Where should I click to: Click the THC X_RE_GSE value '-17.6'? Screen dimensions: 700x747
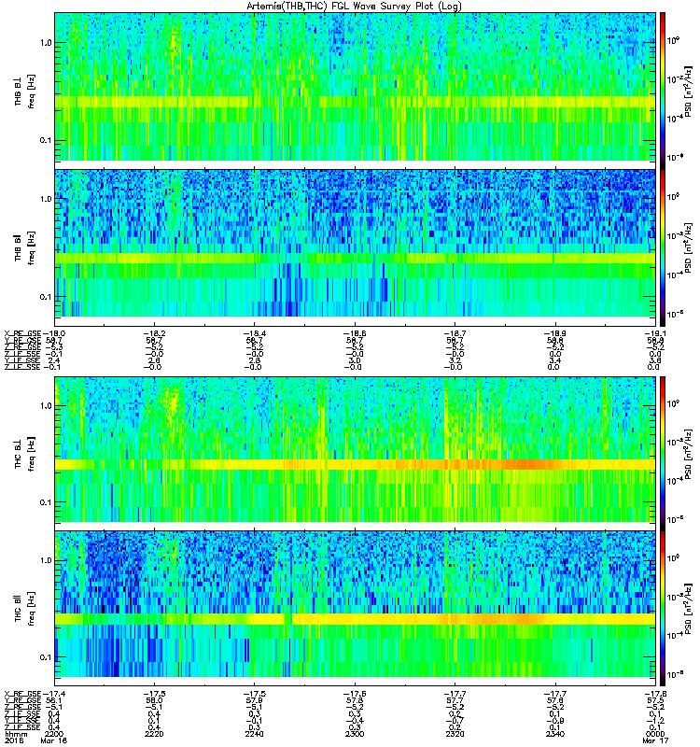(x=355, y=694)
